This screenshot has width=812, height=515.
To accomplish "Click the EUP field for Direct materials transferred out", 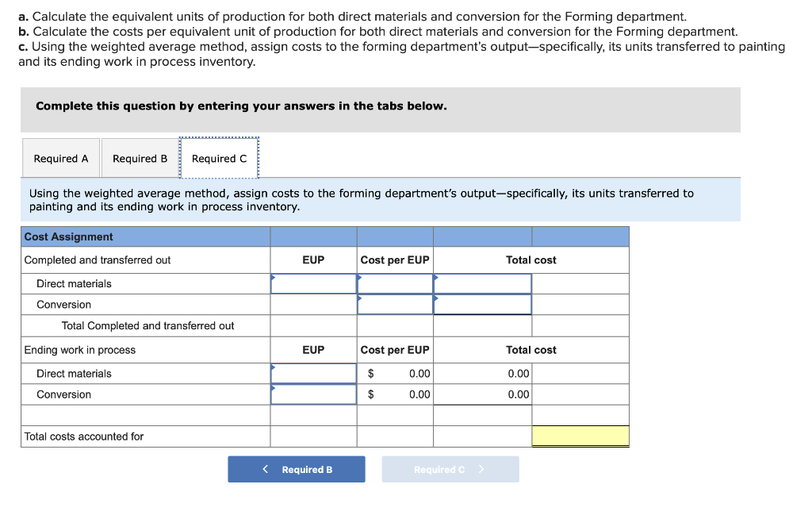I will click(313, 282).
